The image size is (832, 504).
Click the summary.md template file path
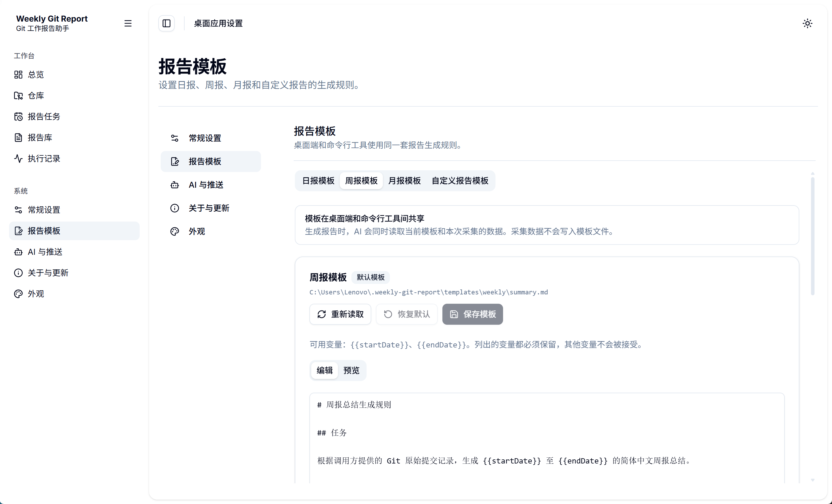(x=428, y=292)
